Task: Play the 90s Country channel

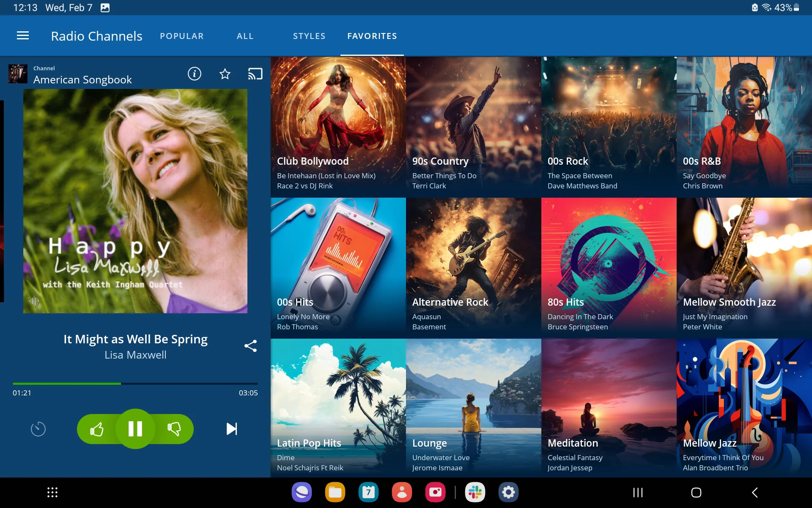Action: (x=474, y=127)
